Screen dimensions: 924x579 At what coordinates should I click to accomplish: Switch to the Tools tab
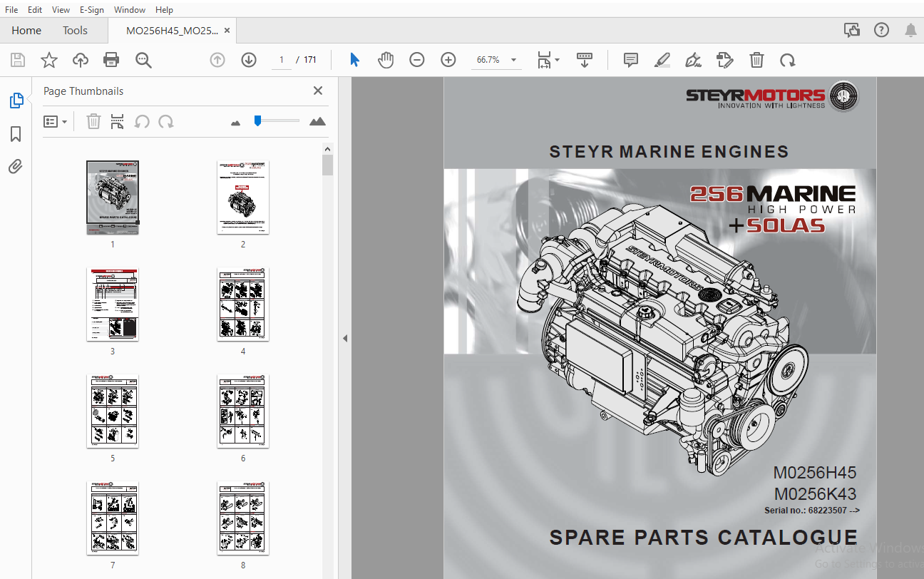[75, 31]
